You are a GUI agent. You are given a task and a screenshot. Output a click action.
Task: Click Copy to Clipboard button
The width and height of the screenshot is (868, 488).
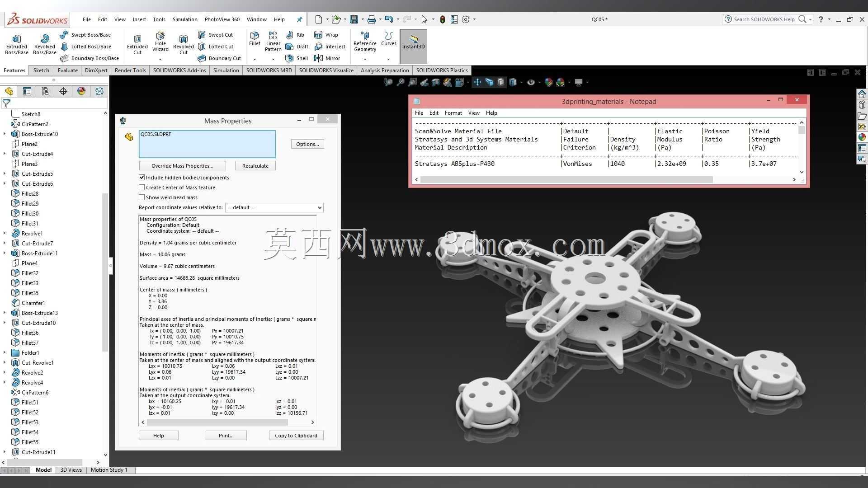click(x=296, y=436)
